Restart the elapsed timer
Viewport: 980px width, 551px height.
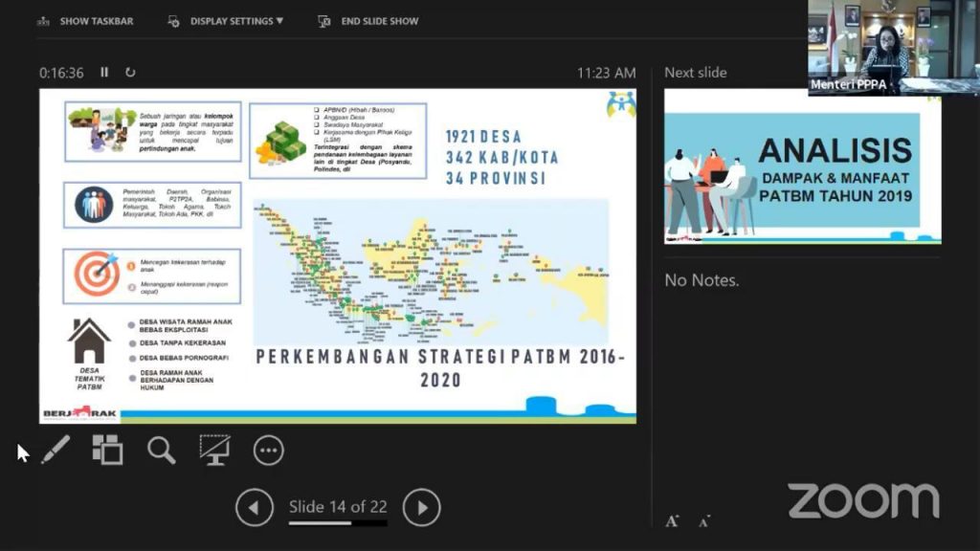tap(130, 73)
